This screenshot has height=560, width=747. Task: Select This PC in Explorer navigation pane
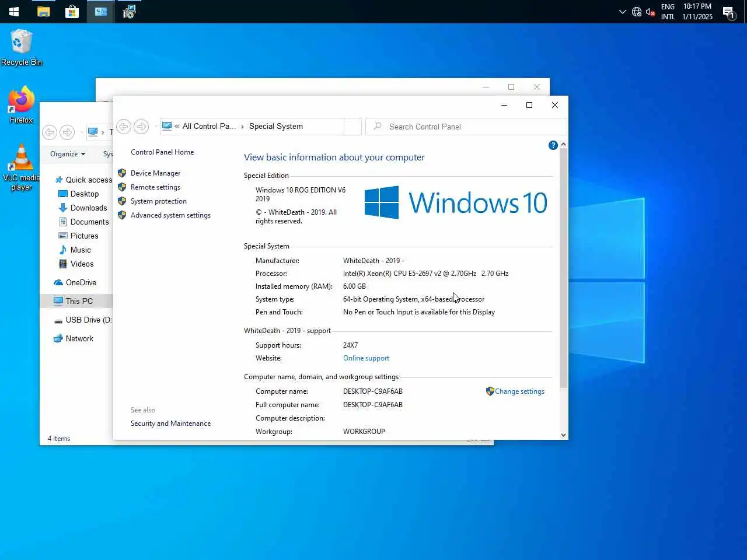click(x=76, y=301)
